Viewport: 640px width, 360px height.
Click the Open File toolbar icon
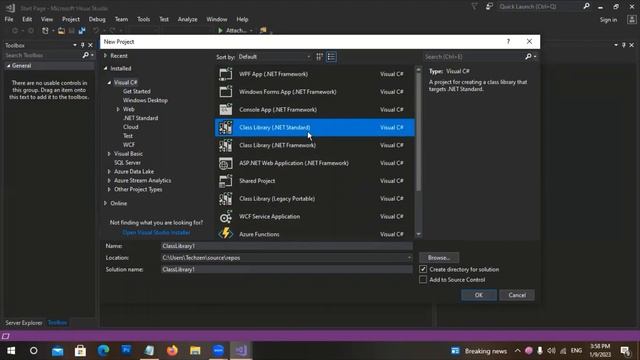pyautogui.click(x=61, y=31)
